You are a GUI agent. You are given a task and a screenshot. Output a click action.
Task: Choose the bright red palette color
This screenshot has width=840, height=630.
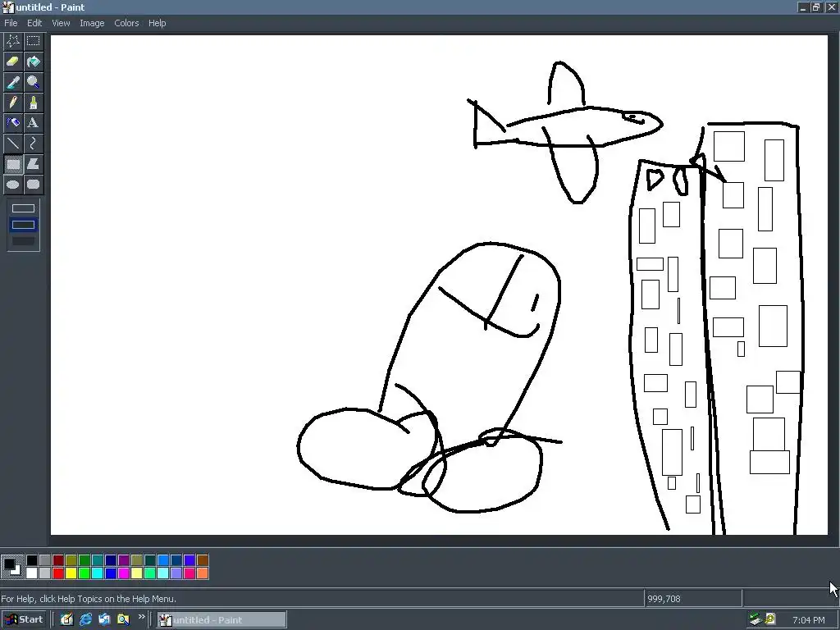coord(58,573)
